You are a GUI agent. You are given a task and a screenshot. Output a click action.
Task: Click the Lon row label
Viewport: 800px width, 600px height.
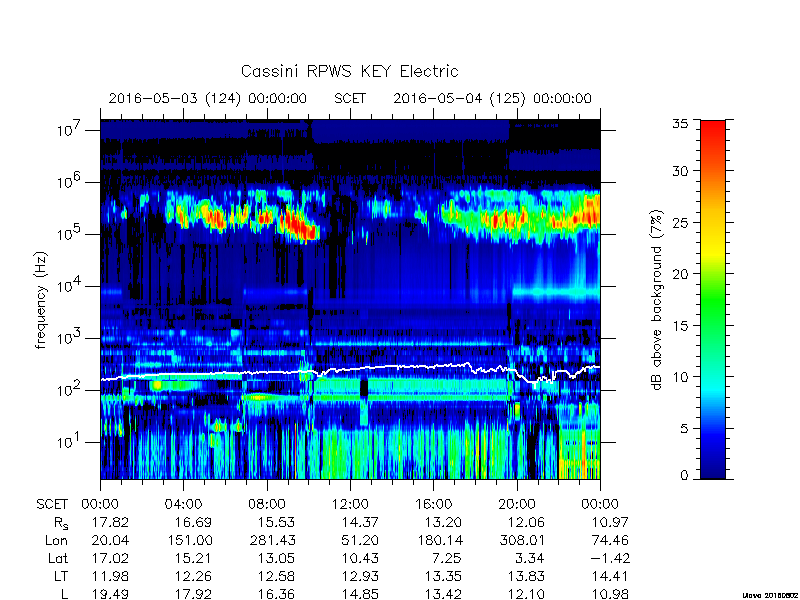pos(56,540)
